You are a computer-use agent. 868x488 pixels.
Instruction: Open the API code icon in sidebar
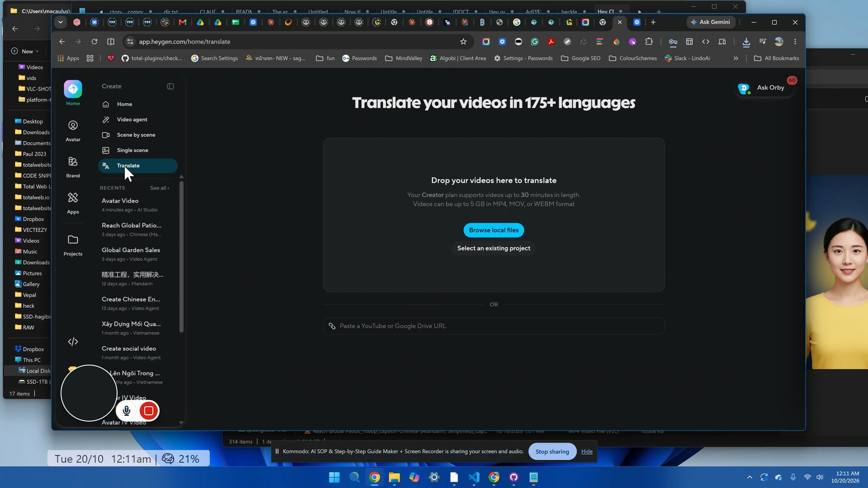[x=73, y=342]
